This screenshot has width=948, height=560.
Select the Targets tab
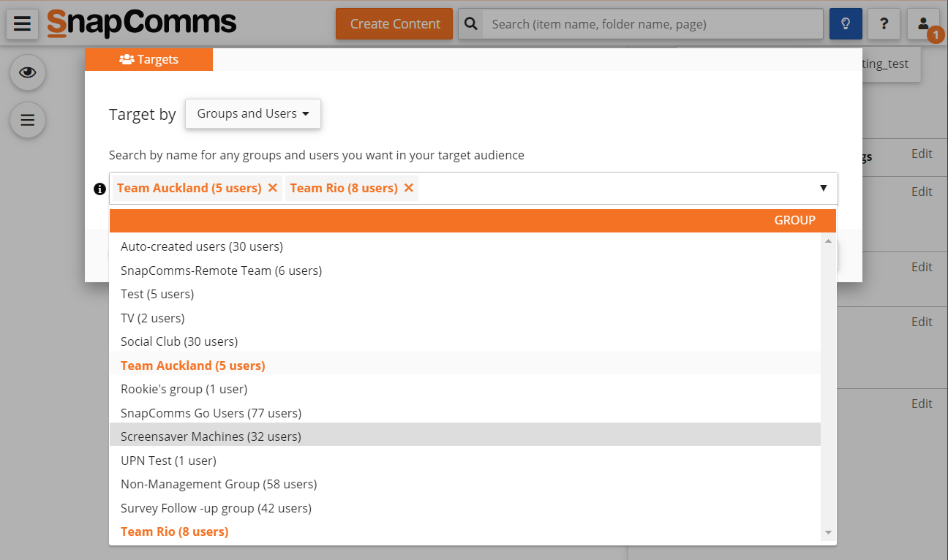[x=148, y=59]
